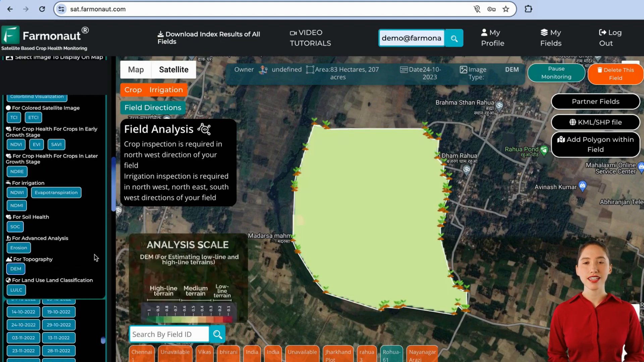Select the NDWI irrigation index icon
The height and width of the screenshot is (362, 644).
17,192
